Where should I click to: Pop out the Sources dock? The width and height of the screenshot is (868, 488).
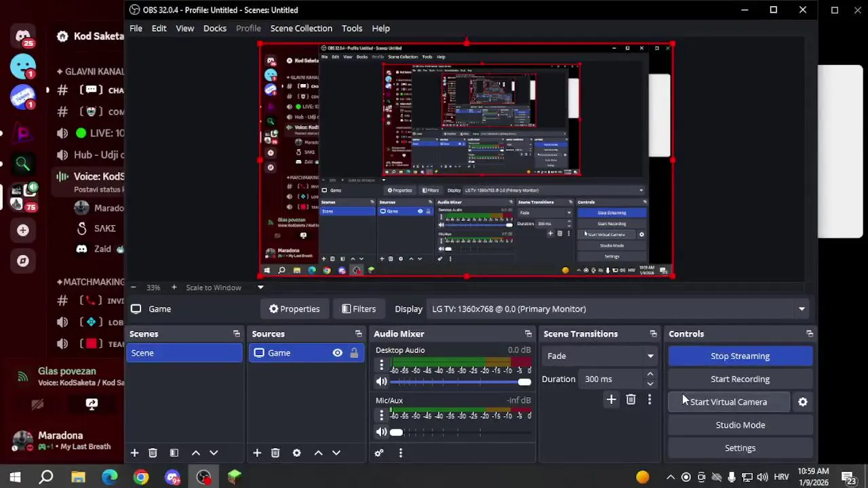click(x=358, y=334)
